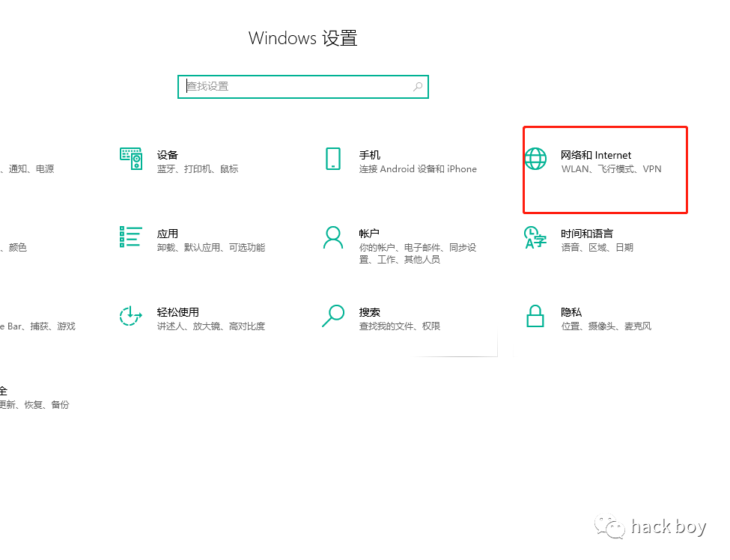Focus the 查找设置 search box

tap(303, 87)
